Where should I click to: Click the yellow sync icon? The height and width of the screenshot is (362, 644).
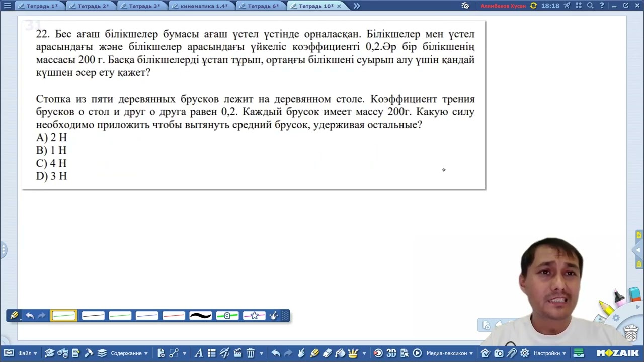pyautogui.click(x=533, y=6)
